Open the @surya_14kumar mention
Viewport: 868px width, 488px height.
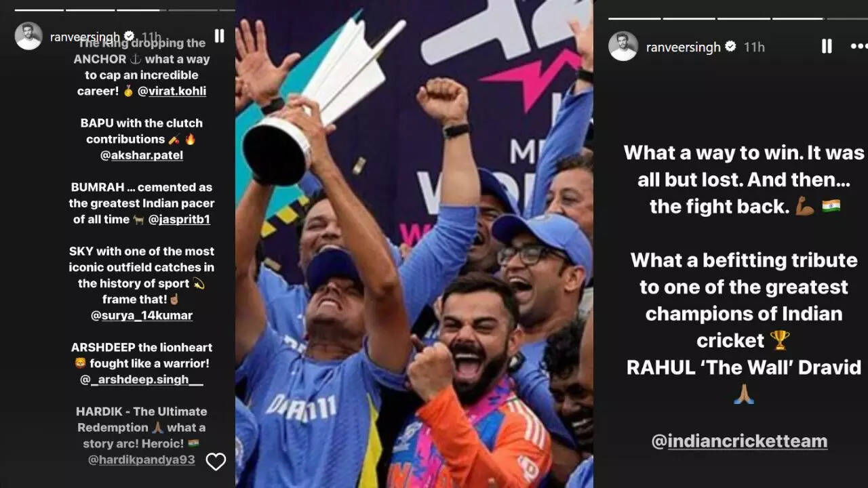pos(141,315)
